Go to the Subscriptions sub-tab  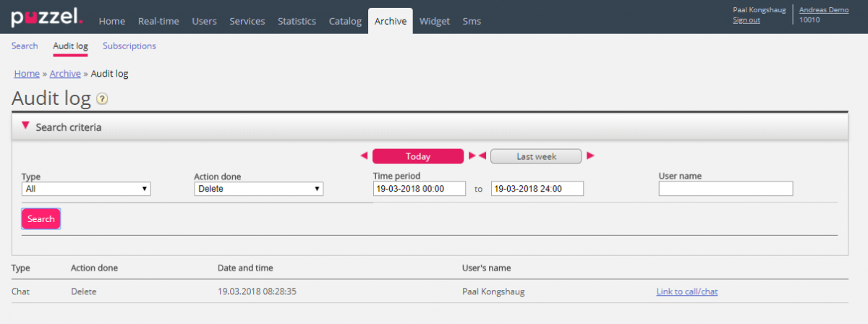point(129,46)
